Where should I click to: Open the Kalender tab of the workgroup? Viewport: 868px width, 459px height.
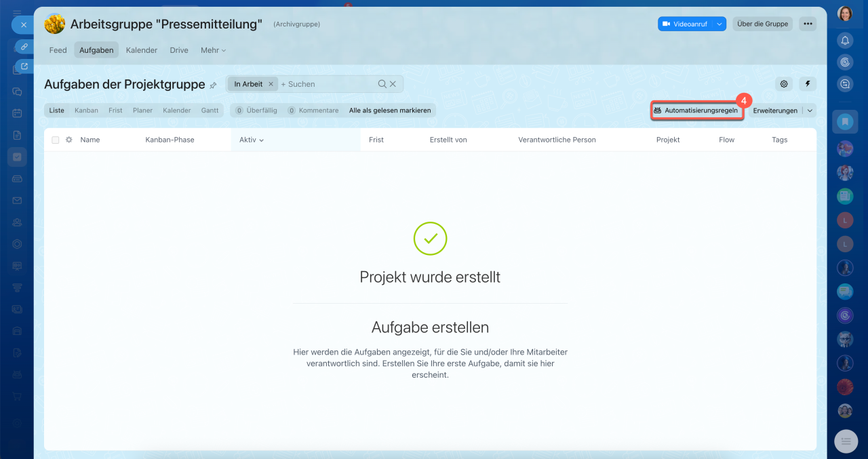[142, 50]
